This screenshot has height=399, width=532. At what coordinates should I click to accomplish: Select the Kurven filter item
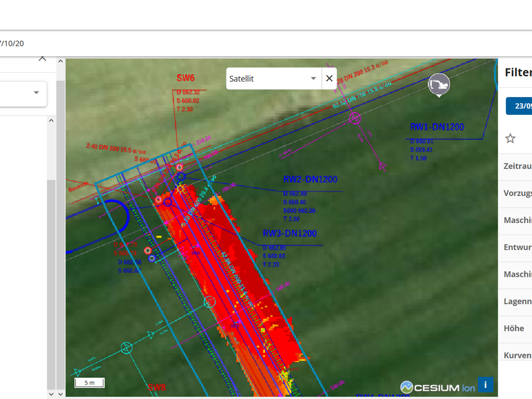pyautogui.click(x=517, y=355)
